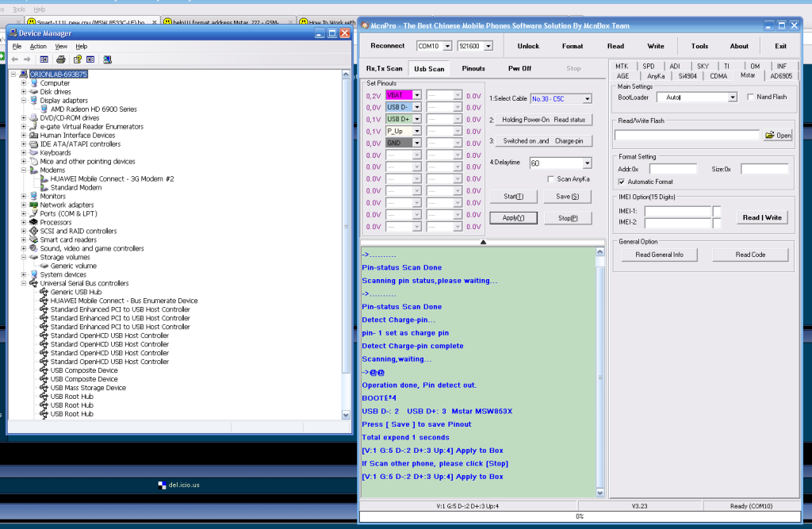Select the AMD Radeon HD 6900 Series device
The image size is (812, 529).
click(94, 109)
